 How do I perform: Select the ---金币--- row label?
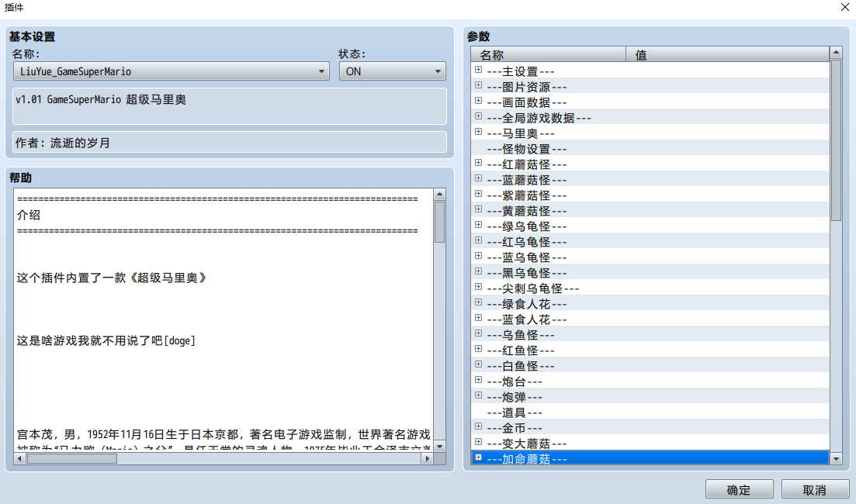tap(515, 428)
